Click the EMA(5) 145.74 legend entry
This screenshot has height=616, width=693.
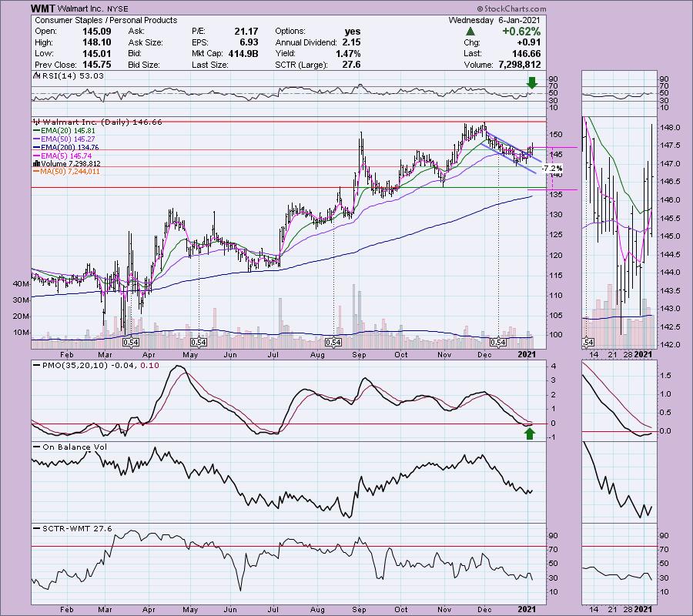tap(66, 156)
